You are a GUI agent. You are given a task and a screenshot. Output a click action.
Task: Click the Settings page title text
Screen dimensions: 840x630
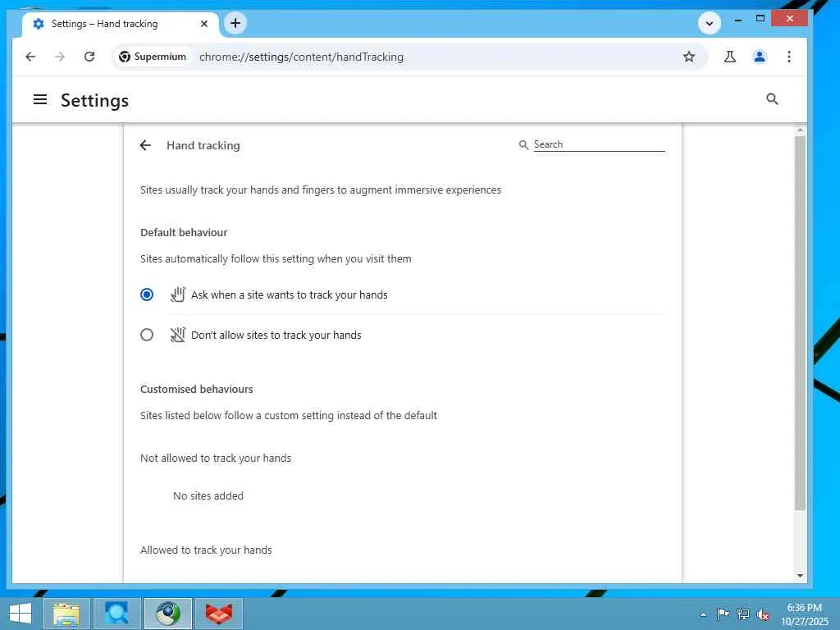click(95, 100)
